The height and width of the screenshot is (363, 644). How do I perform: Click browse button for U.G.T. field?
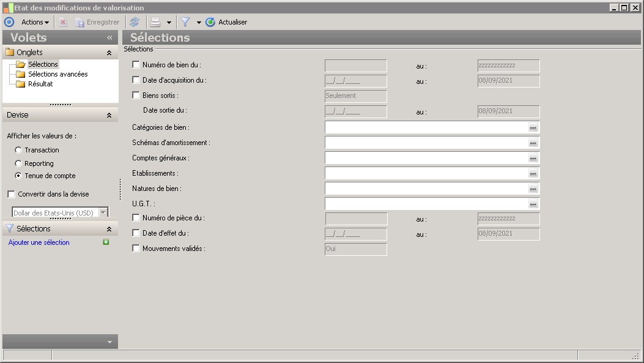533,204
